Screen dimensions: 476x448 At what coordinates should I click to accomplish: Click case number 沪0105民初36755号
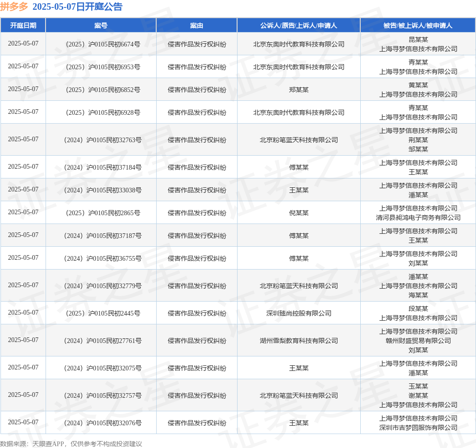(x=103, y=258)
